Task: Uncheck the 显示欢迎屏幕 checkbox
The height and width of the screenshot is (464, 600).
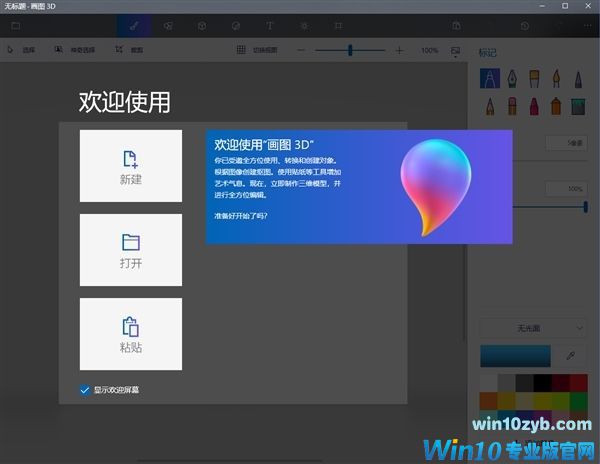Action: tap(85, 389)
